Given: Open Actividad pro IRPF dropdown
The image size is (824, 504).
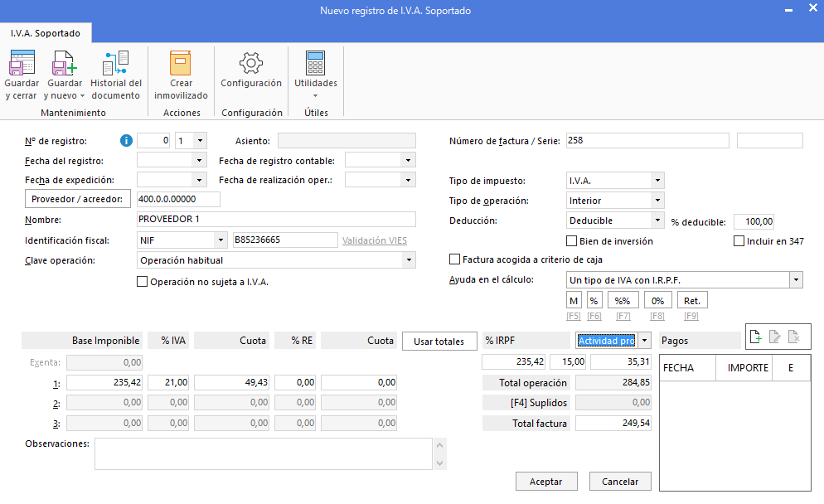Looking at the screenshot, I should [x=645, y=341].
